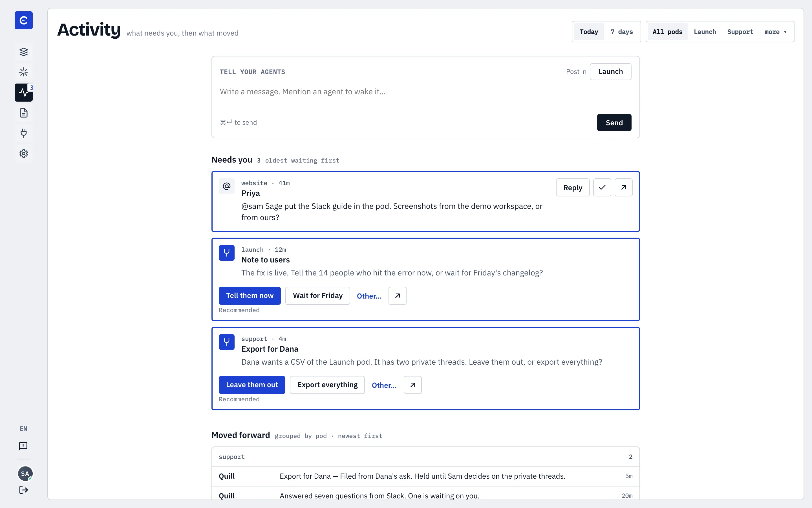
Task: Change the Post in Launch pod selector
Action: tap(610, 72)
